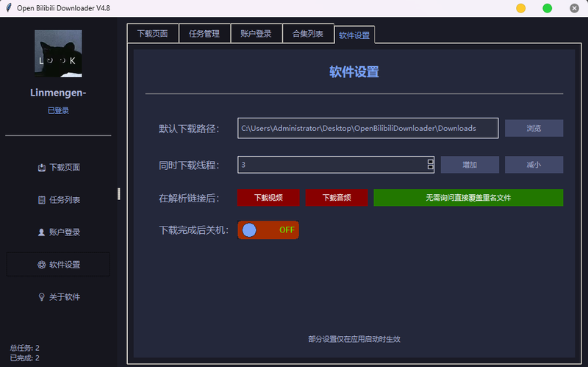Screen dimensions: 588x367
Task: Open 任务列表 in the sidebar
Action: coord(59,200)
